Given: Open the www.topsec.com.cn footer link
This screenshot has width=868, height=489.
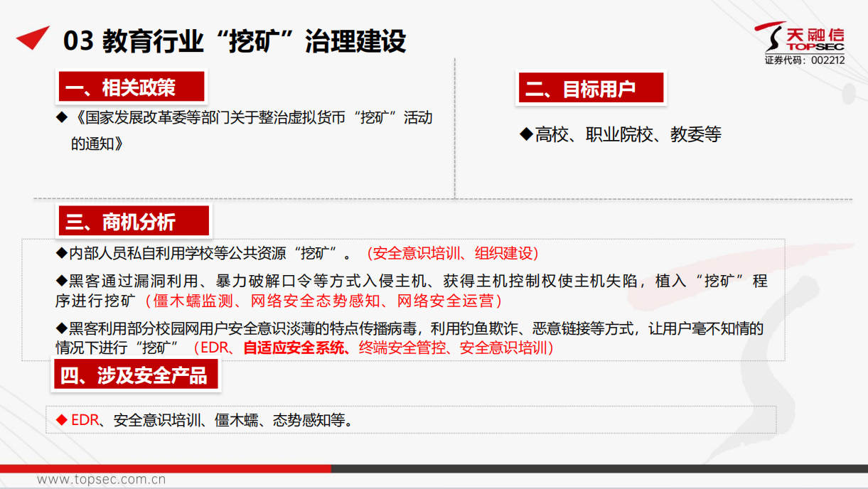Looking at the screenshot, I should (102, 479).
